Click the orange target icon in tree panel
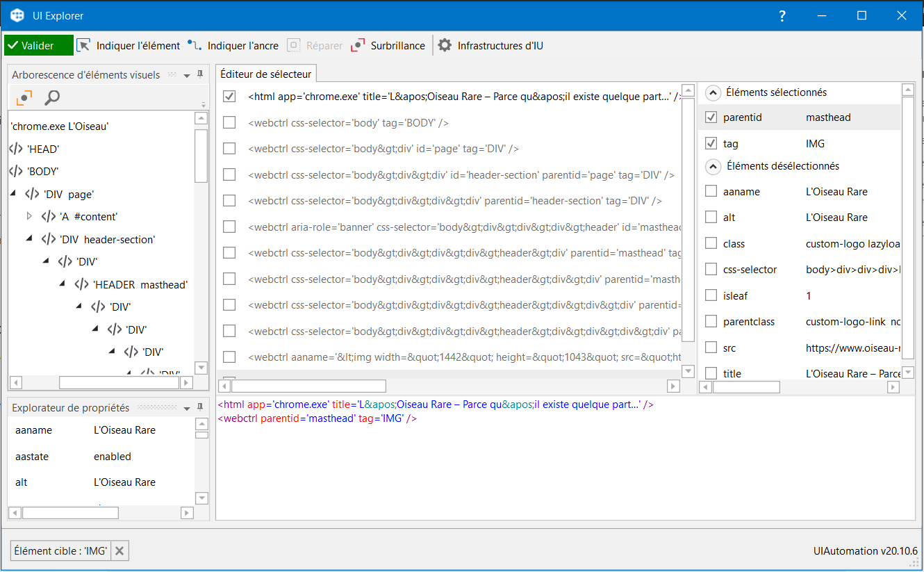 24,98
